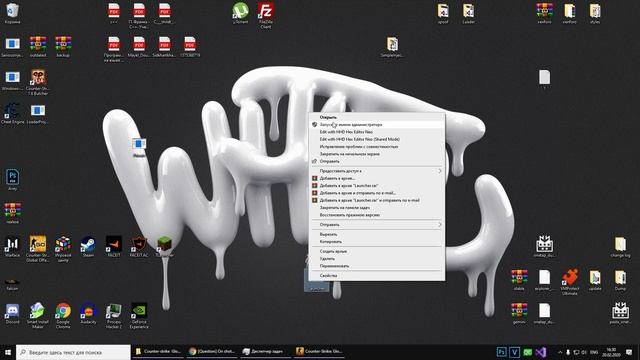Select the 'outdated' WinRAR archive icon
The image size is (640, 360).
pyautogui.click(x=38, y=46)
